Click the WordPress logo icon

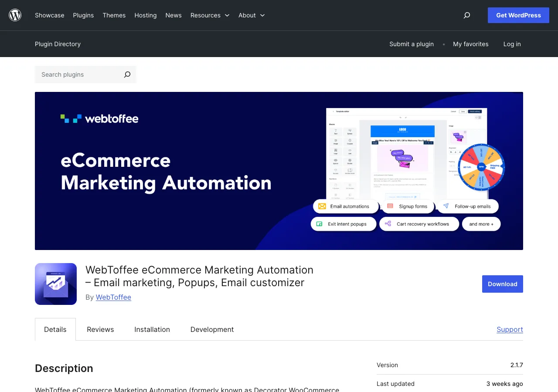point(15,15)
